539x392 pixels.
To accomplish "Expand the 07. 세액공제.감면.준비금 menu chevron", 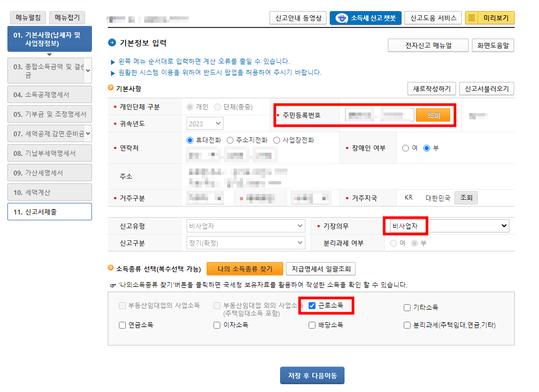I will (x=88, y=133).
